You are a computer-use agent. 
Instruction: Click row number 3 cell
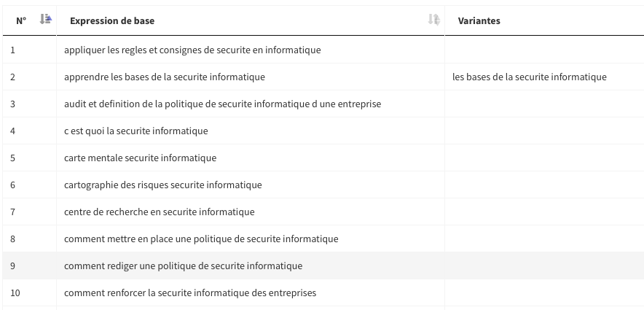click(13, 104)
